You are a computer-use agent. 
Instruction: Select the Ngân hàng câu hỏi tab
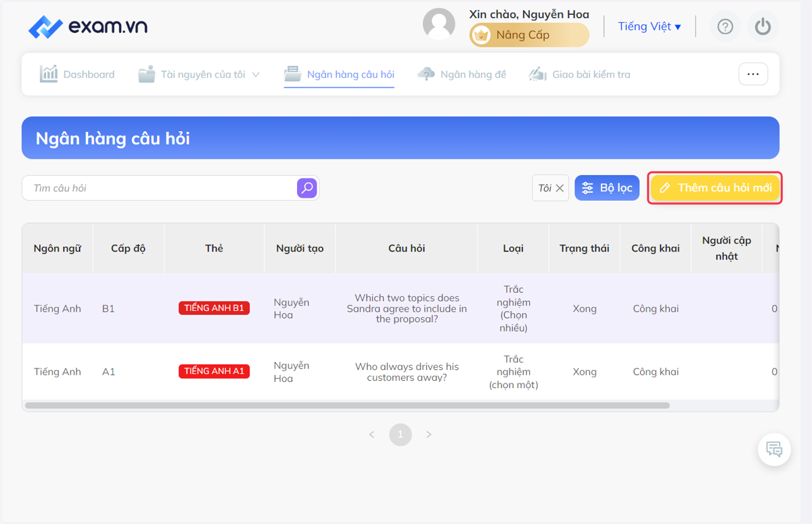tap(339, 74)
